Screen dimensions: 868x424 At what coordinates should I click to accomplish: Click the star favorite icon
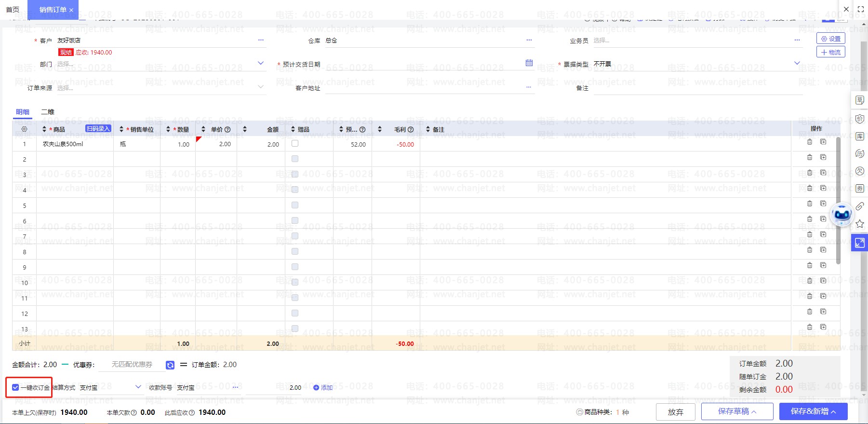pos(860,224)
